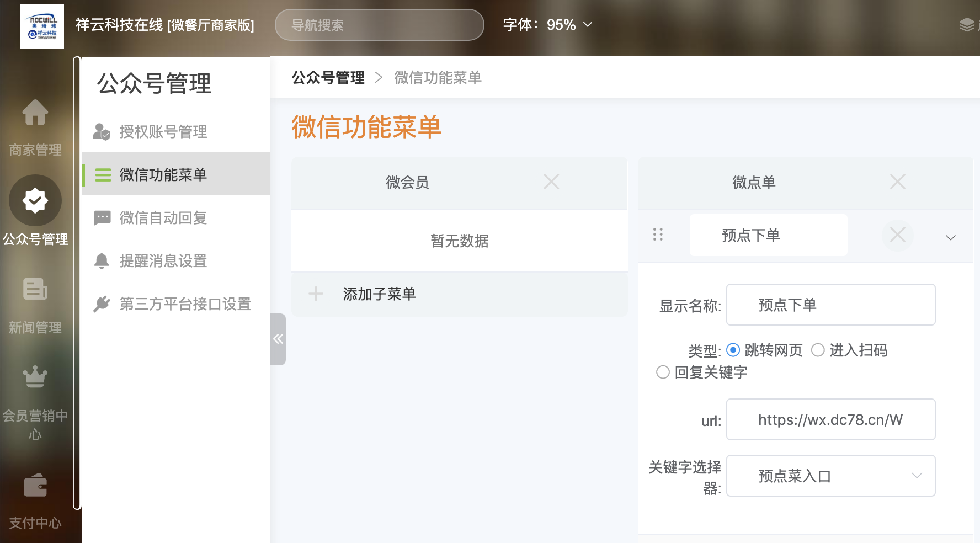Click 公众号管理 breadcrumb link
980x543 pixels.
(x=328, y=77)
